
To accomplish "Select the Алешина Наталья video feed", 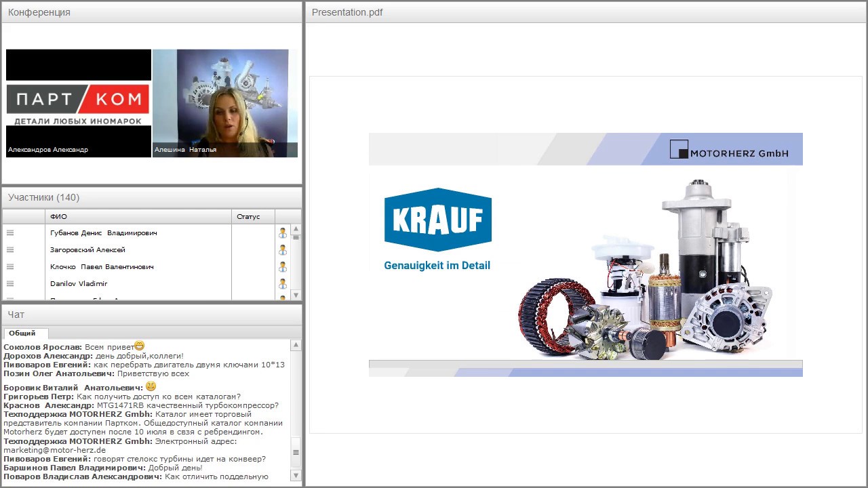I will [225, 103].
